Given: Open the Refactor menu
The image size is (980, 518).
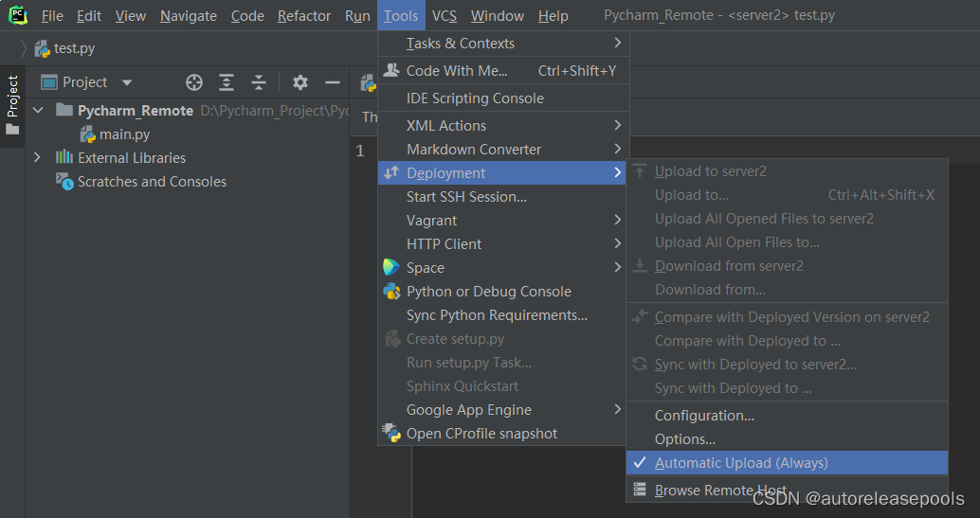Looking at the screenshot, I should click(x=303, y=15).
